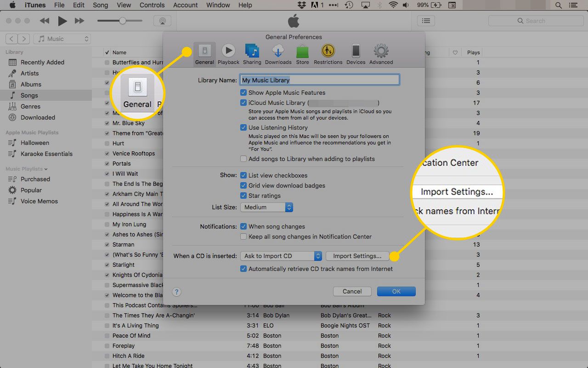Expand the Music Playlists section chevron
588x368 pixels.
point(45,169)
